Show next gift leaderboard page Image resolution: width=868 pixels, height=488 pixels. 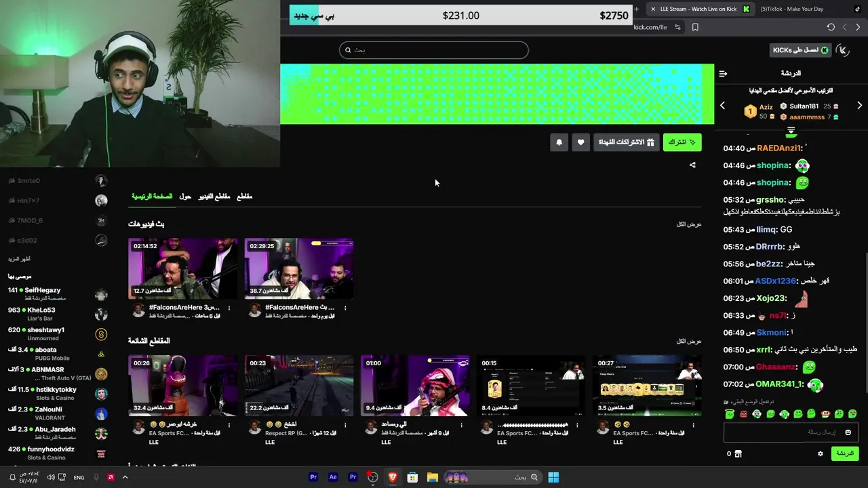(x=859, y=106)
